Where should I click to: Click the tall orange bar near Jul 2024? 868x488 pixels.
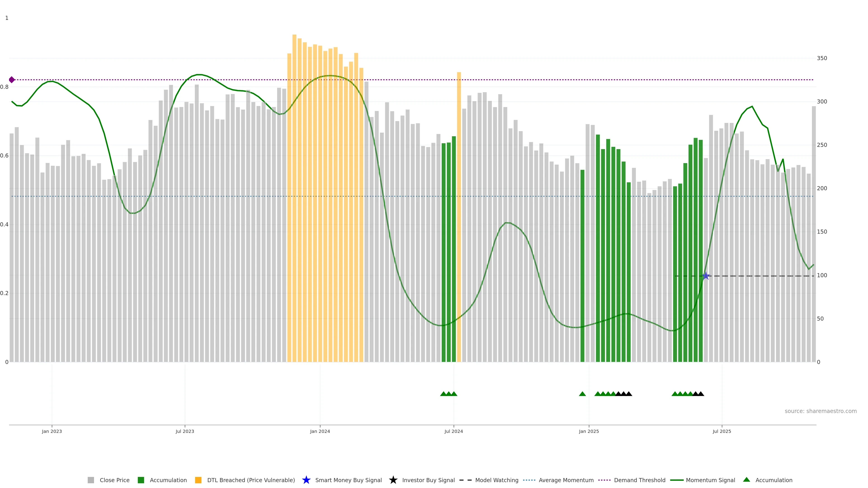pyautogui.click(x=459, y=216)
